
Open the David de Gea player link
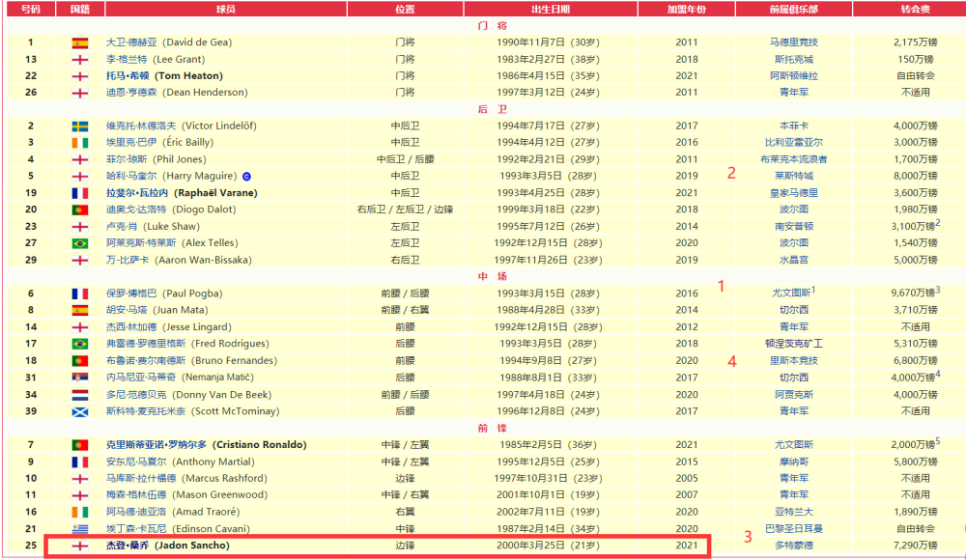[x=131, y=42]
